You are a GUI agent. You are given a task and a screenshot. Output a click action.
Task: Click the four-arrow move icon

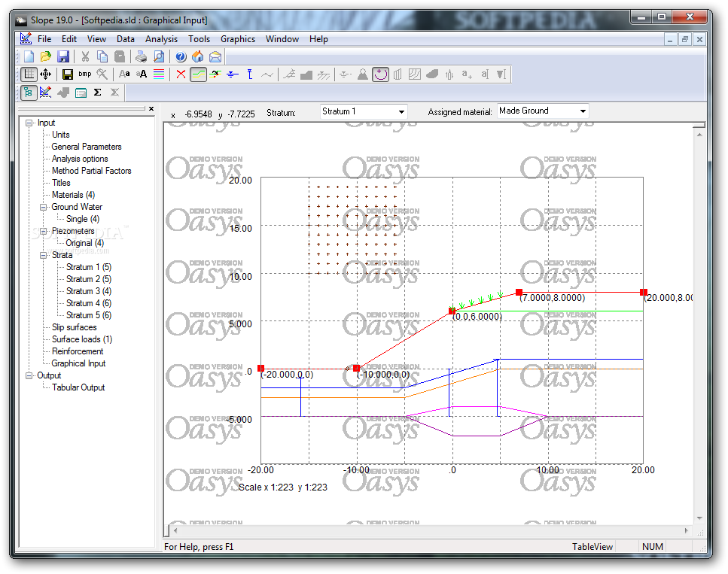45,74
